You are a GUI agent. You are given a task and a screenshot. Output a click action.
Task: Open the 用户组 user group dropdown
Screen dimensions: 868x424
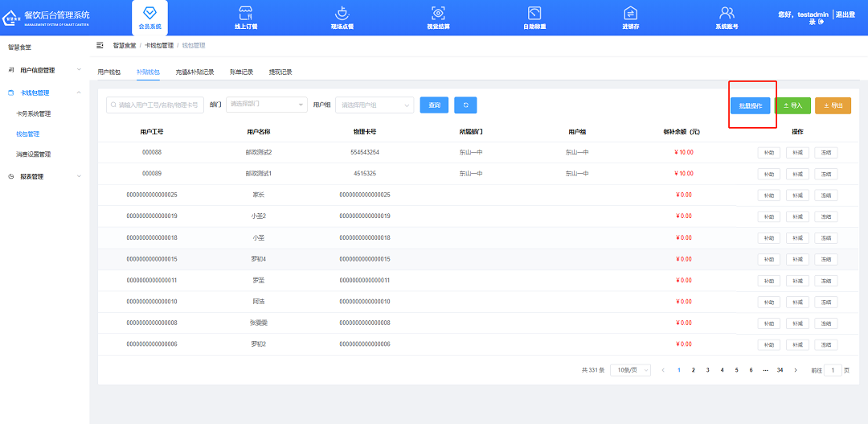click(374, 105)
